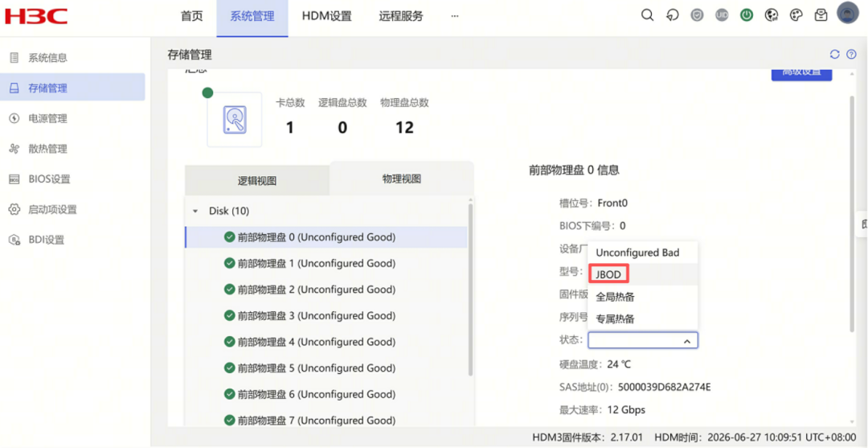Go to 启动项设置 in sidebar
Image resolution: width=868 pixels, height=448 pixels.
tap(52, 209)
